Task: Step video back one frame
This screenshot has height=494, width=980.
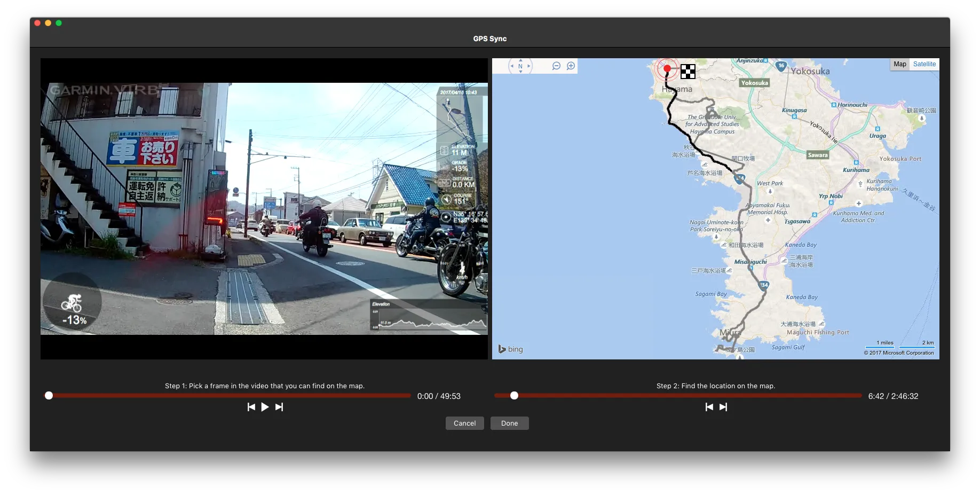Action: (x=251, y=407)
